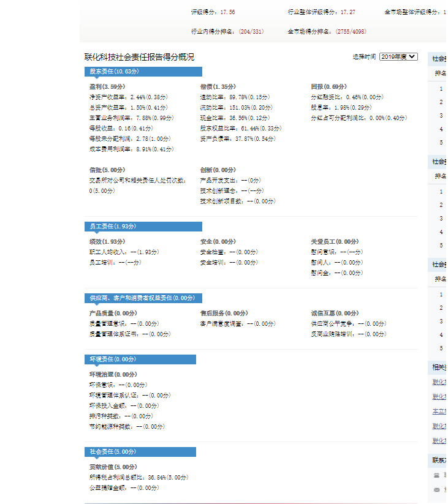Click the 客户满意度调查 row

(238, 324)
